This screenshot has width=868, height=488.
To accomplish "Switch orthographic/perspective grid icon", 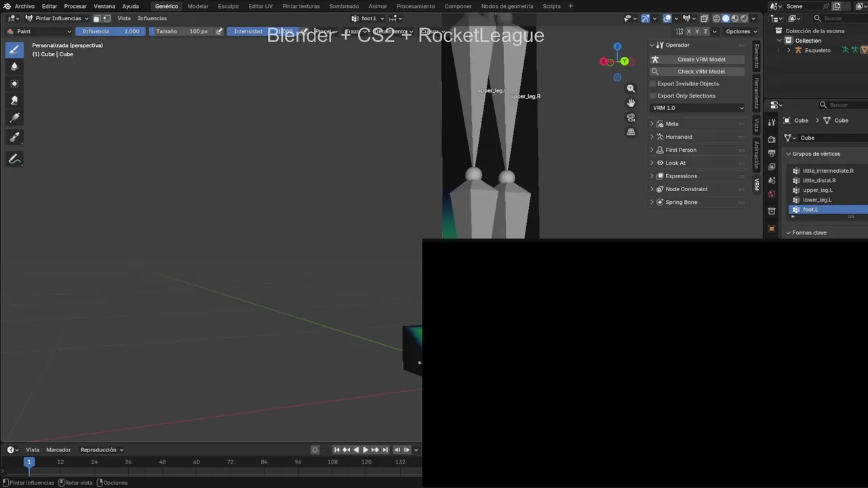I will tap(631, 132).
